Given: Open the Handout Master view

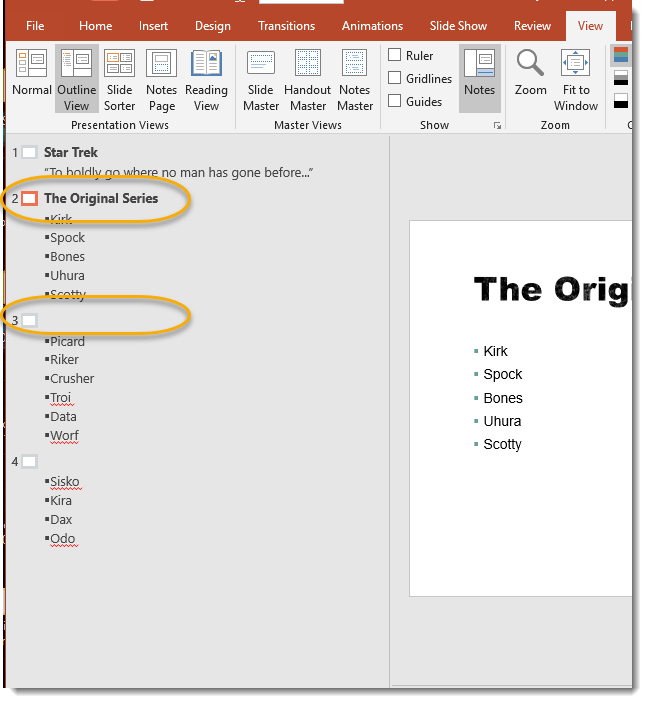Looking at the screenshot, I should coord(308,78).
